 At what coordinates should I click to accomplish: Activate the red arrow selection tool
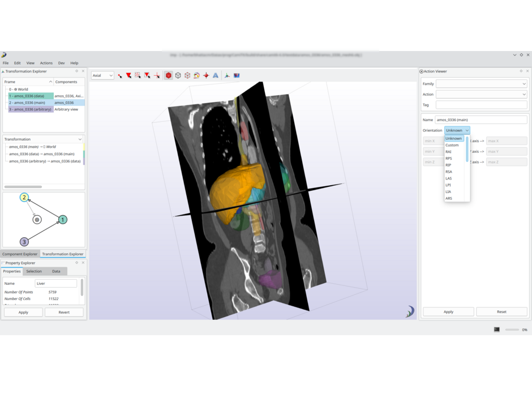128,75
